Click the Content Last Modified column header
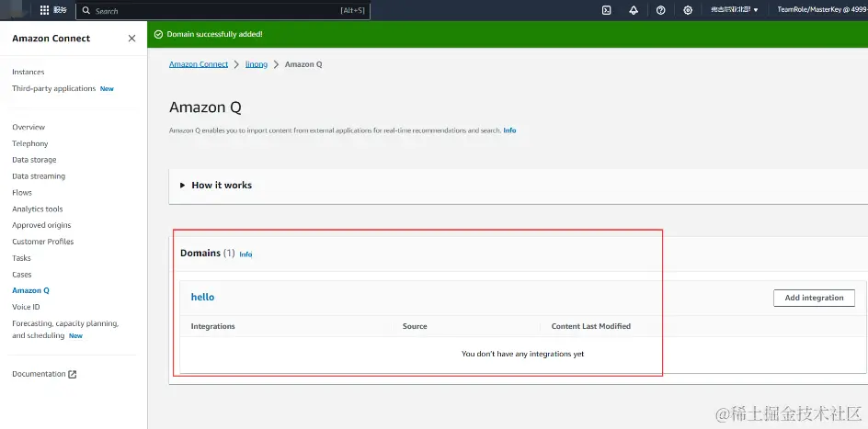Screen dimensions: 868x429 590,326
